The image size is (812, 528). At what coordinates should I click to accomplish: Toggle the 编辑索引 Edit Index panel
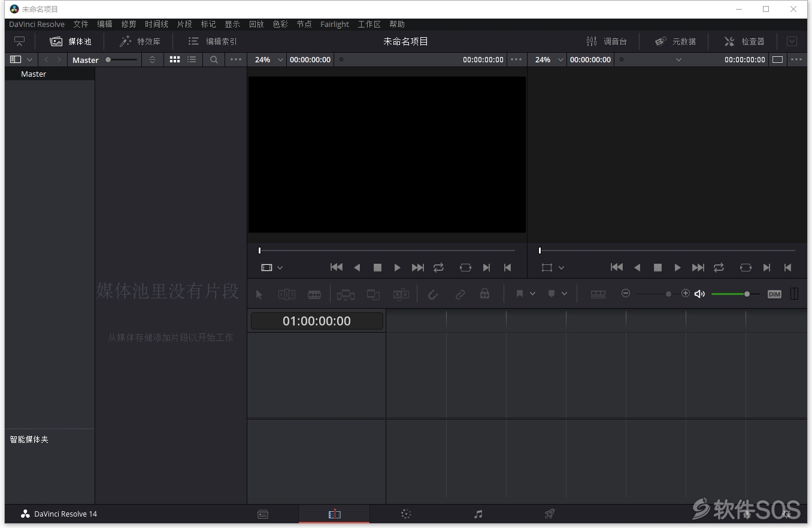coord(213,41)
